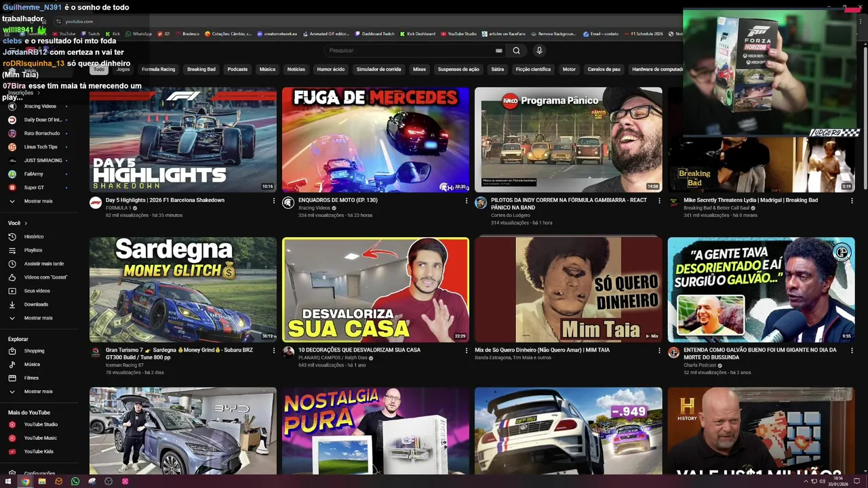
Task: Open Filmes under Explorar
Action: [31, 378]
